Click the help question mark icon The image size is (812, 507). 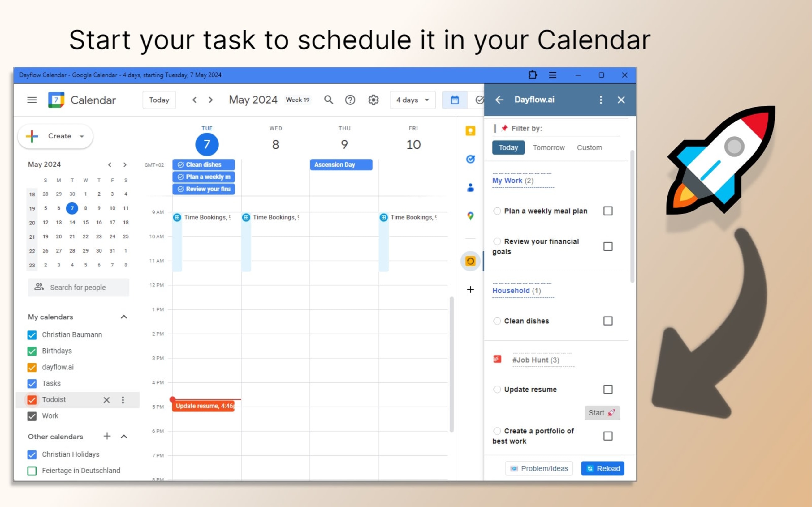pos(350,100)
